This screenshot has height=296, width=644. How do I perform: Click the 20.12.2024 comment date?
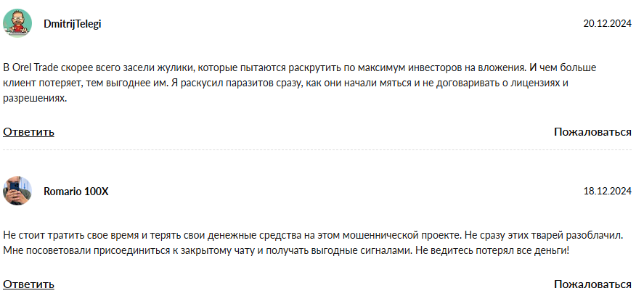point(608,24)
